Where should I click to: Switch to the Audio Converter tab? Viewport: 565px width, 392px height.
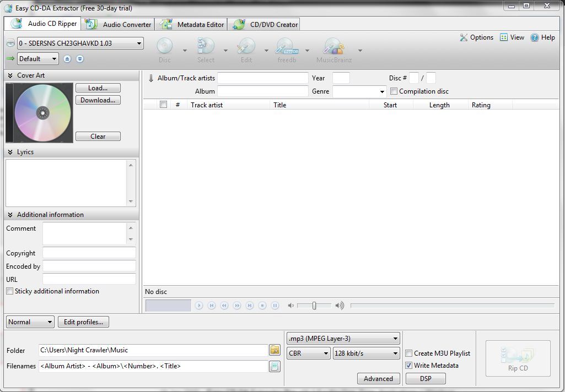pyautogui.click(x=118, y=24)
